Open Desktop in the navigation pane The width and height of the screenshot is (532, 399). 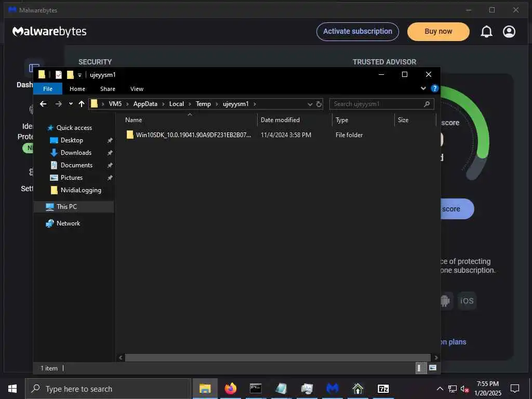tap(72, 140)
